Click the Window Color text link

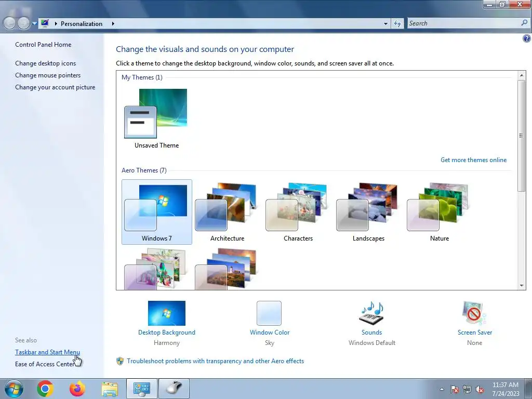tap(270, 332)
